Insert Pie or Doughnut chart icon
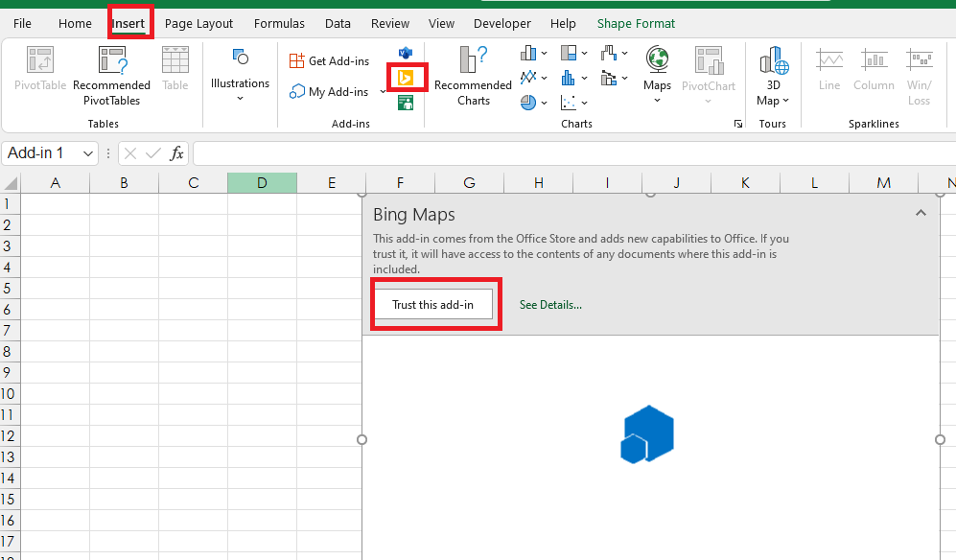 (528, 103)
